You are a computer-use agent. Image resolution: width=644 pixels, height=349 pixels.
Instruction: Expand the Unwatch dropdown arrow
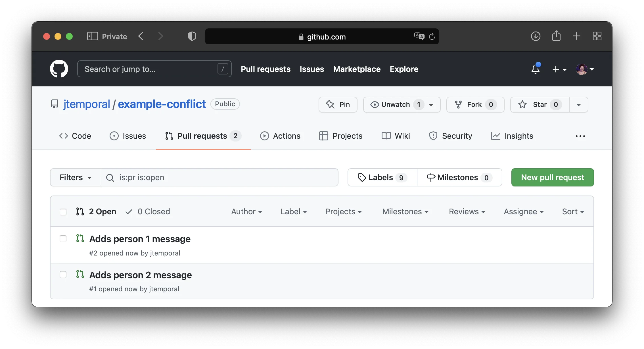coord(431,105)
